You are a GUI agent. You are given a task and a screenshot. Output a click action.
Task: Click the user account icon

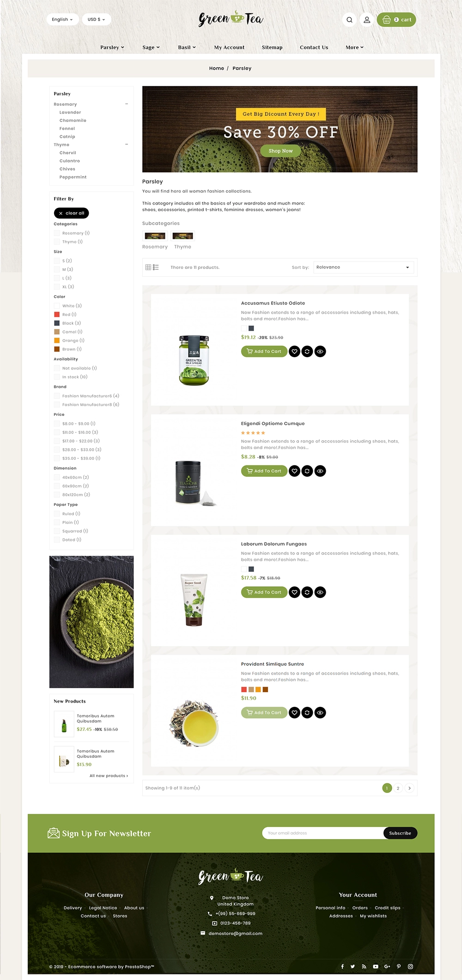(367, 19)
